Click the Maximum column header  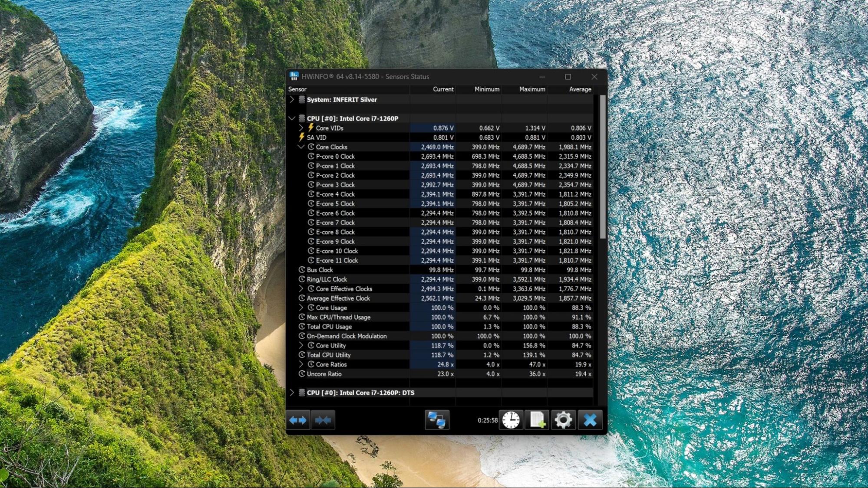click(x=532, y=89)
